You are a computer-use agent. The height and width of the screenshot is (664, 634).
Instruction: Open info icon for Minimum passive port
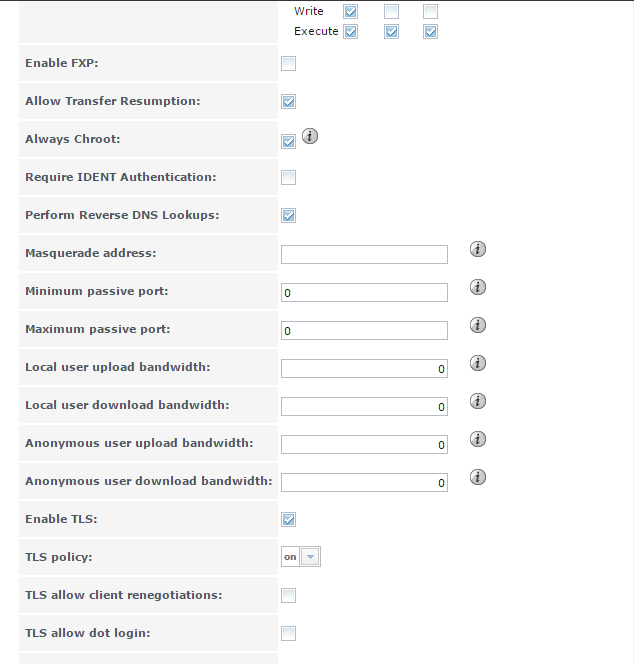click(478, 287)
